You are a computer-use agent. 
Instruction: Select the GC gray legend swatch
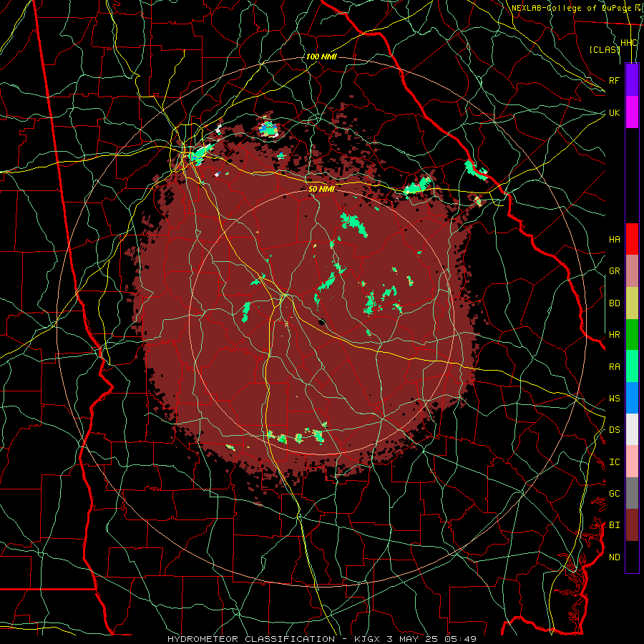[632, 493]
